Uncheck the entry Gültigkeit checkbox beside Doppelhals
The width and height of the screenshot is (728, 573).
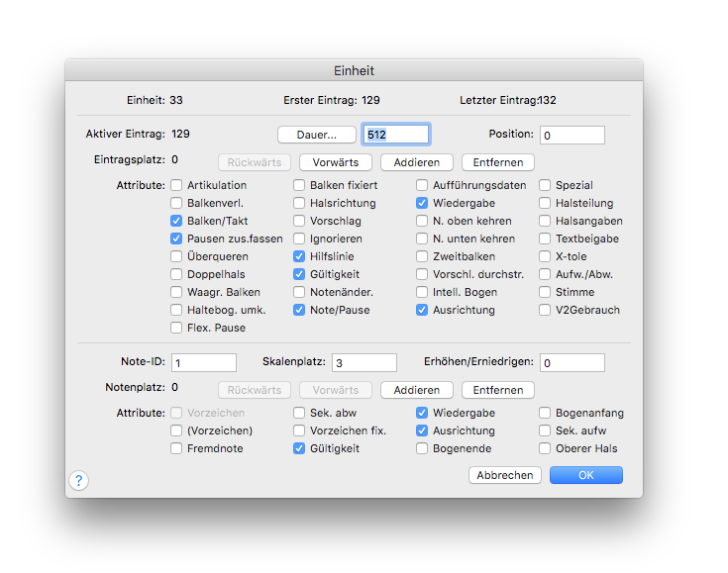[299, 274]
